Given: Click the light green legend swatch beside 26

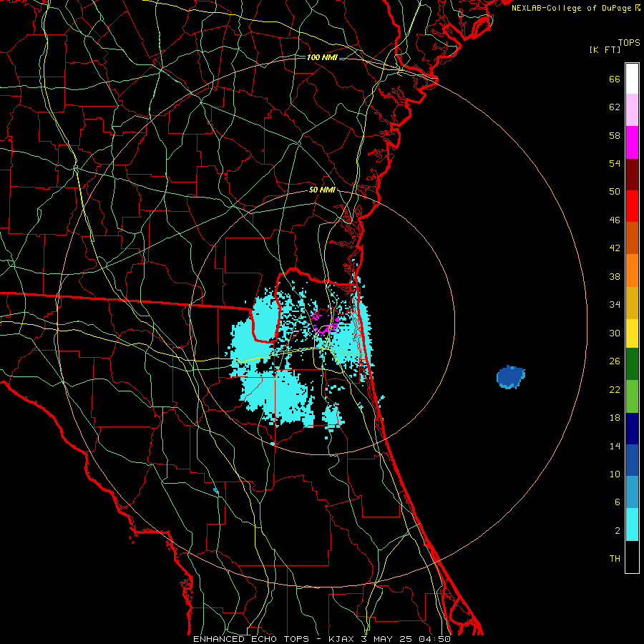Looking at the screenshot, I should coord(632,396).
